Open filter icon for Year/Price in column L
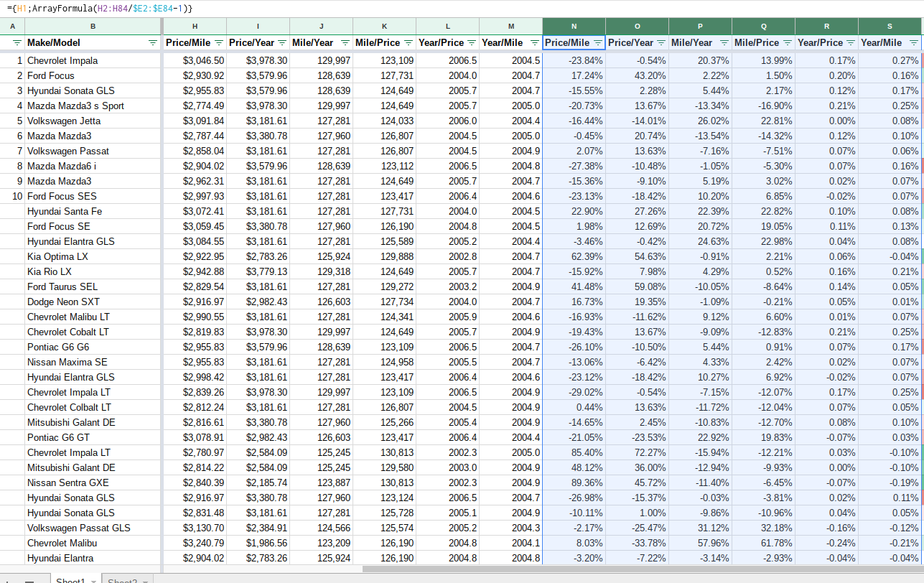Screen dimensions: 924x583 click(x=472, y=43)
